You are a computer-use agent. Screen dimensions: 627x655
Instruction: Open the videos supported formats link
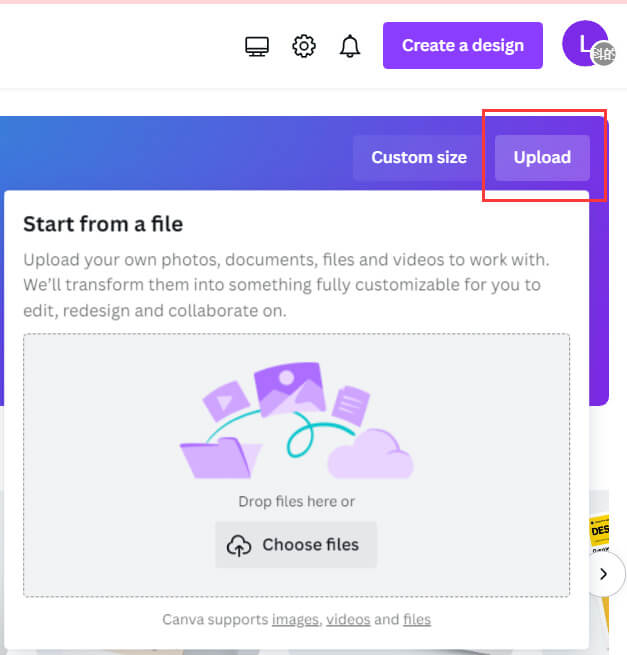pyautogui.click(x=348, y=619)
